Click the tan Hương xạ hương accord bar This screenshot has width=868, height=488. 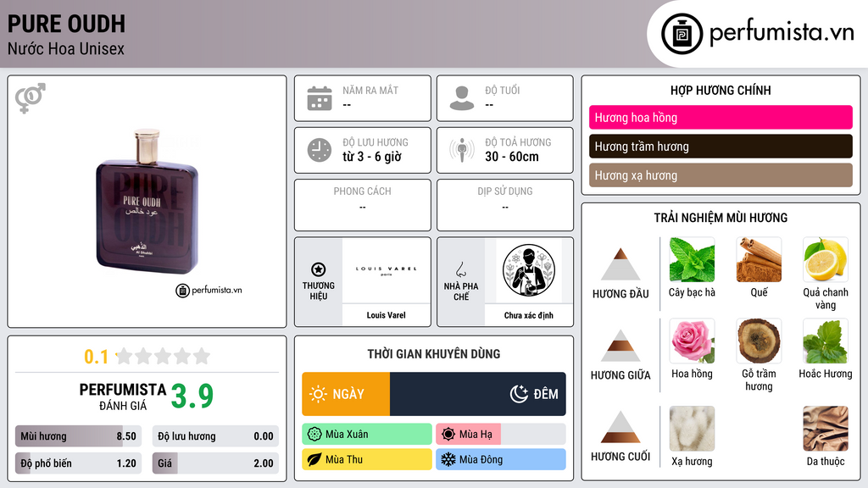tap(721, 175)
